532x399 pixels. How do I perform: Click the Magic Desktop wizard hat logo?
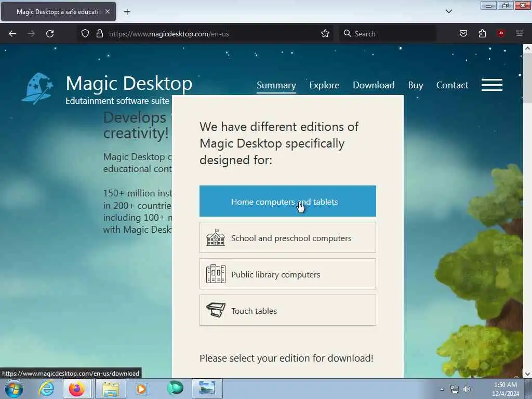click(x=37, y=88)
